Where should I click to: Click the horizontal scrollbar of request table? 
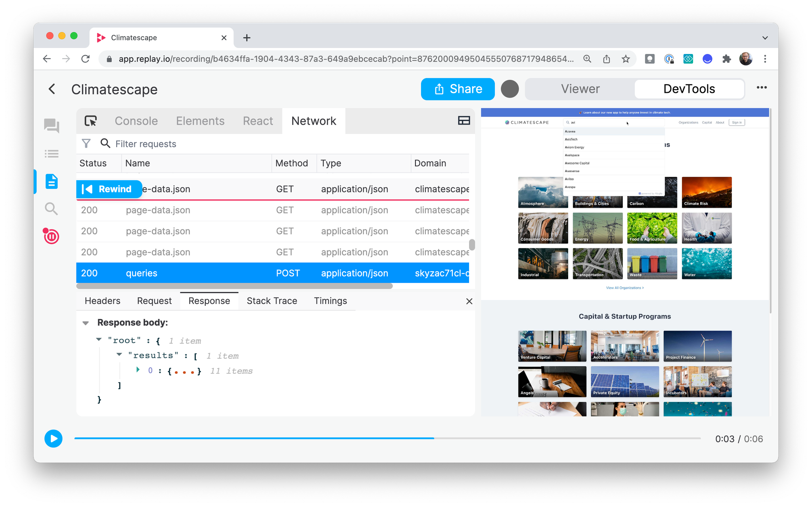coord(235,286)
